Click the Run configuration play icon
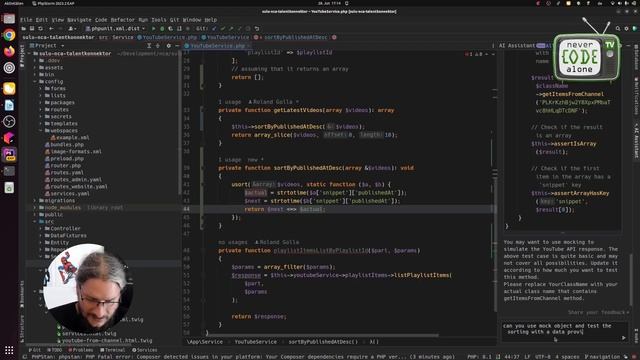The width and height of the screenshot is (640, 360). pyautogui.click(x=153, y=29)
